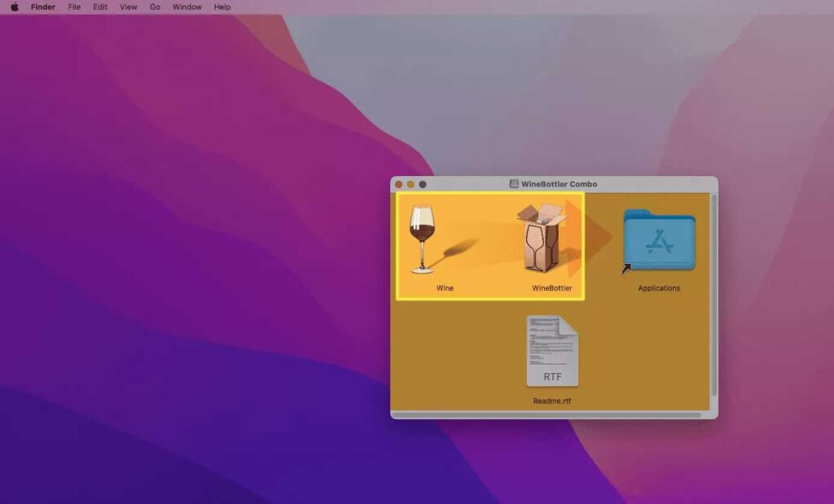Click the disk icon in window title
Image resolution: width=834 pixels, height=504 pixels.
pos(514,184)
